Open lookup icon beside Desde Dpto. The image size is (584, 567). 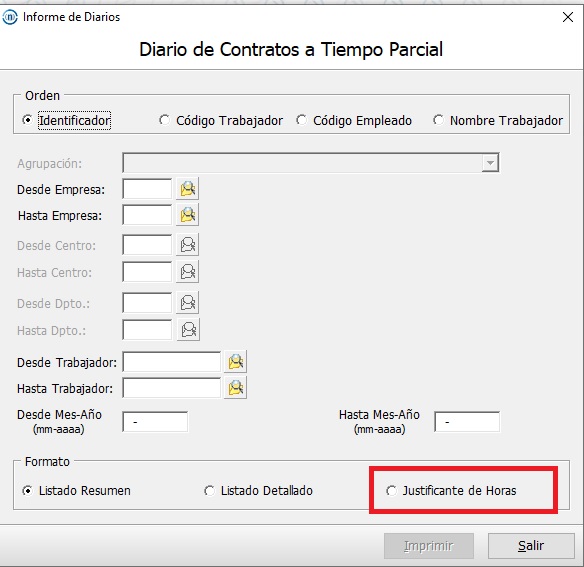coord(187,302)
